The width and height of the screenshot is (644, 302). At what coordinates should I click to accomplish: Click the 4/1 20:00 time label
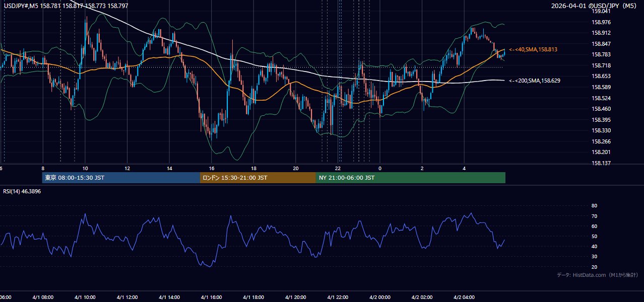(296, 297)
